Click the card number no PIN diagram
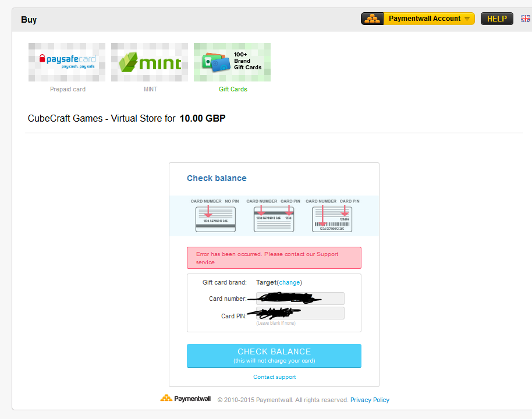532x419 pixels. pyautogui.click(x=215, y=219)
